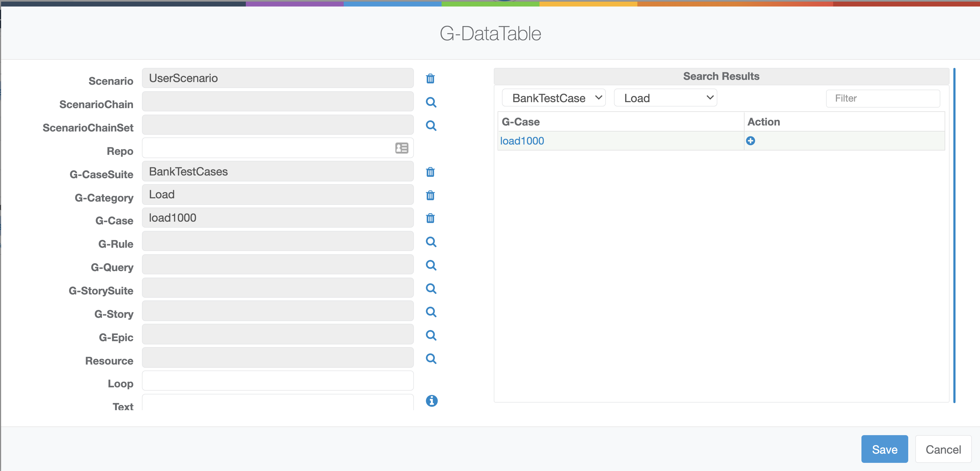This screenshot has width=980, height=471.
Task: Click the G-Epic search magnifier
Action: 431,335
